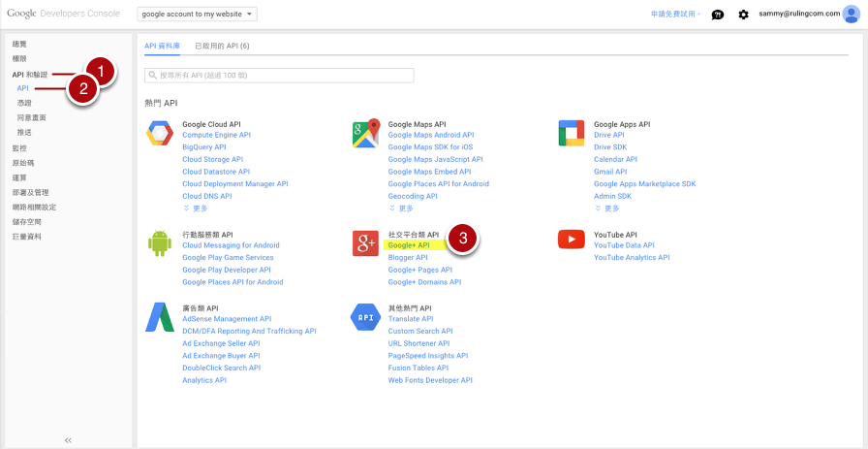The height and width of the screenshot is (449, 868).
Task: Open the Drive API link
Action: click(x=609, y=135)
